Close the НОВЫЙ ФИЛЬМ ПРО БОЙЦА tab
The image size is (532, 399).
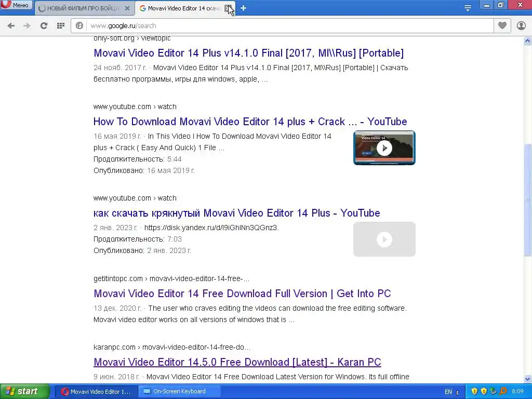point(127,8)
